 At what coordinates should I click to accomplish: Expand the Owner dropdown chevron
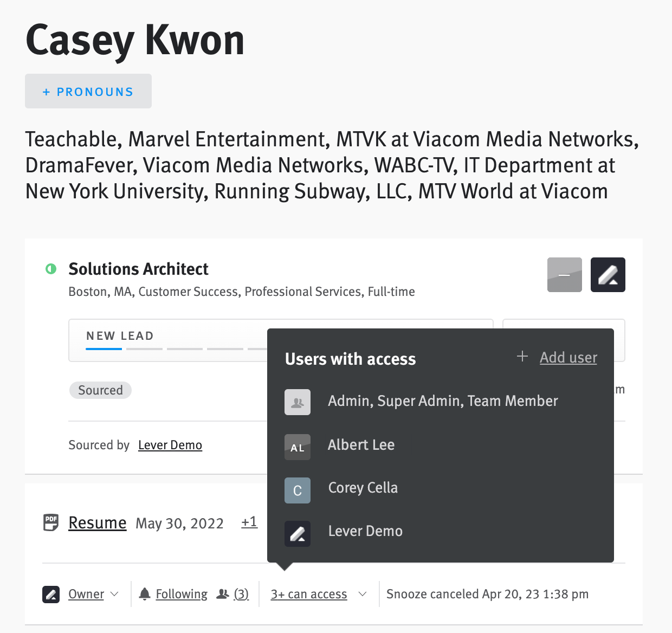pos(114,594)
